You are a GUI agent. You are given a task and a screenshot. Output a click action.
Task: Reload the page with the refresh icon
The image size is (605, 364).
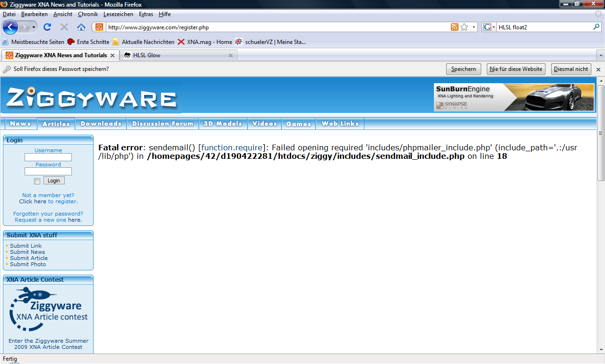click(47, 27)
